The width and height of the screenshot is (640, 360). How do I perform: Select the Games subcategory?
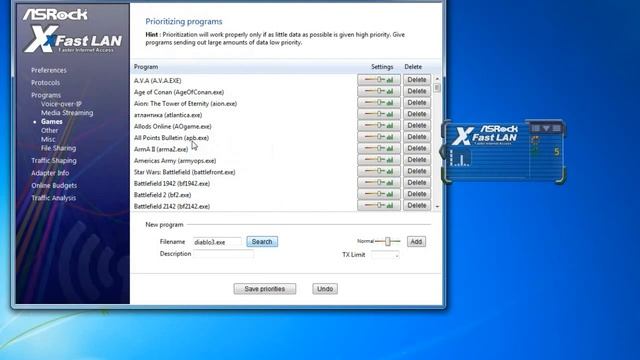51,122
